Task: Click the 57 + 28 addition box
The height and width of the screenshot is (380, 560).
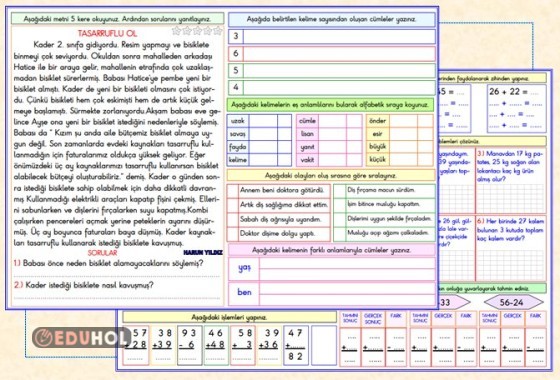Action: (x=136, y=345)
